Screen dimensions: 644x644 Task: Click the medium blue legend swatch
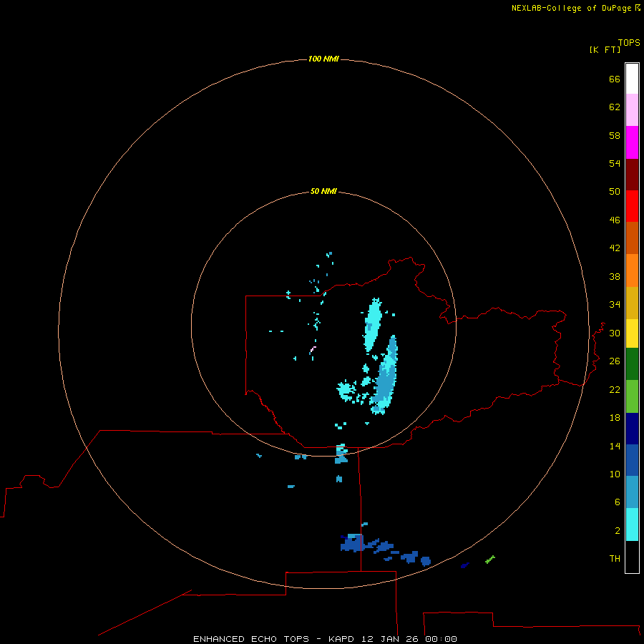click(x=632, y=460)
